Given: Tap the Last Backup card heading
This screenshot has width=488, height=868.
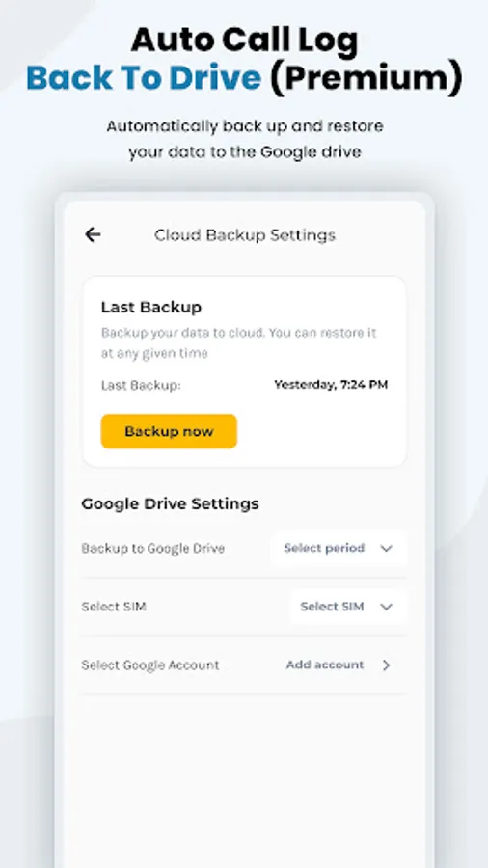Looking at the screenshot, I should (x=151, y=308).
